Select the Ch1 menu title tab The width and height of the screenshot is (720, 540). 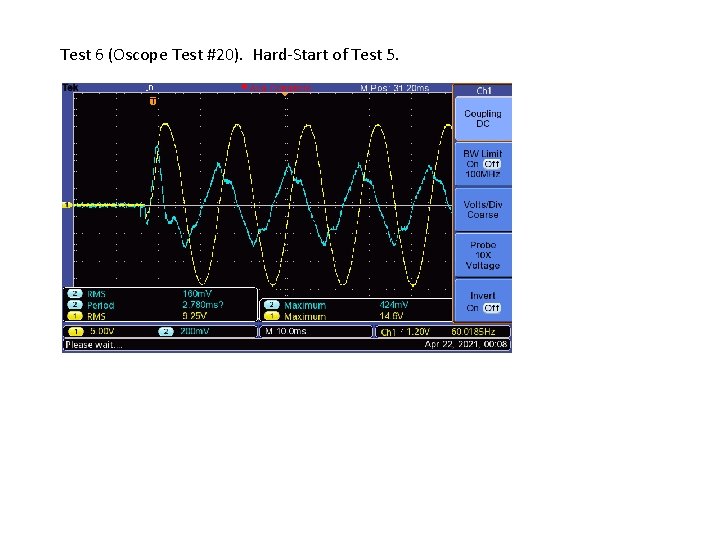pyautogui.click(x=483, y=90)
